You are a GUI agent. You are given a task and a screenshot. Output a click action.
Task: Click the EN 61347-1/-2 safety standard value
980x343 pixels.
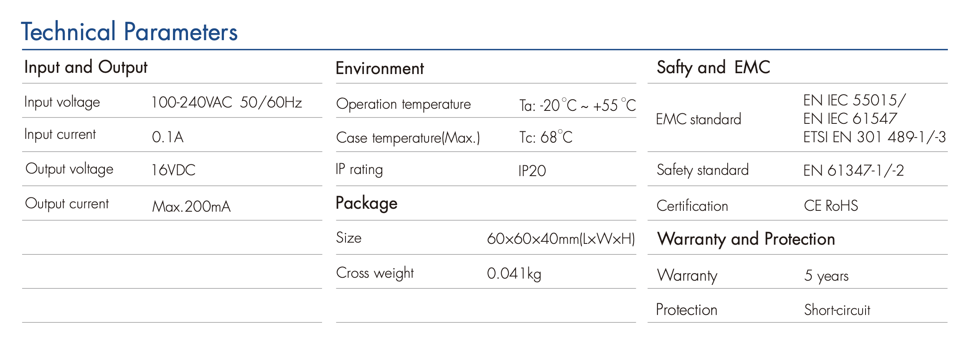853,171
